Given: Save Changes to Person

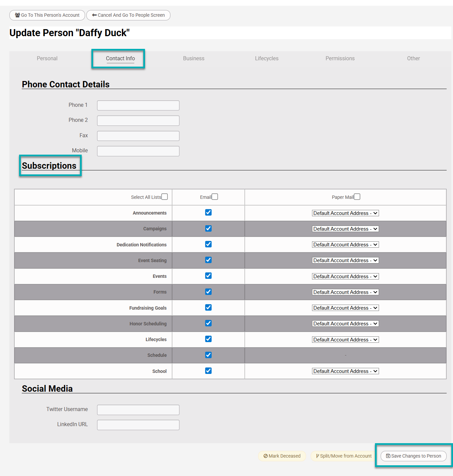Looking at the screenshot, I should pos(413,456).
